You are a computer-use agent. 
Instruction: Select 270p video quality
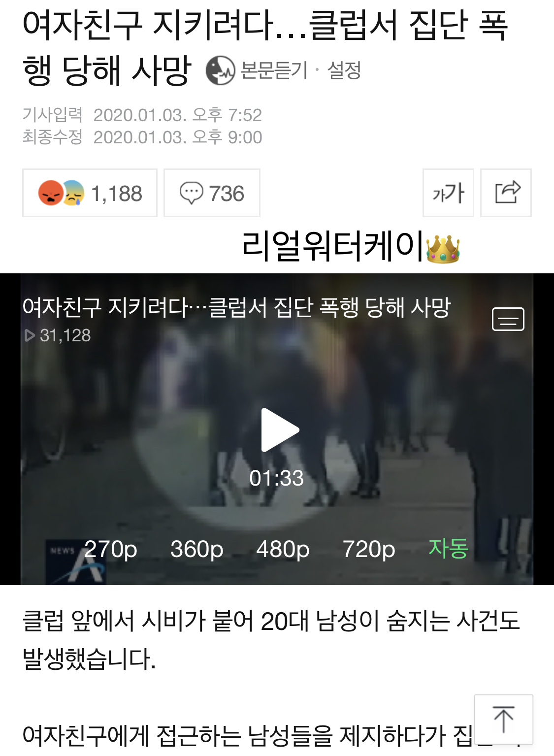[x=111, y=549]
